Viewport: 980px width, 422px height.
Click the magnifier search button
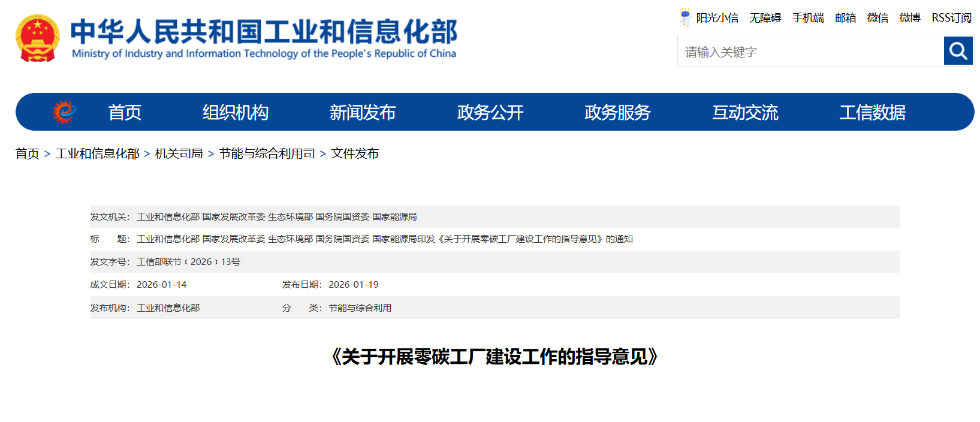(958, 51)
